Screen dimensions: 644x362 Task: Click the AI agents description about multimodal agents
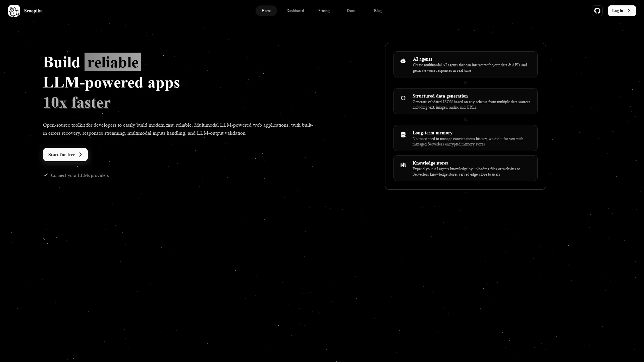coord(470,68)
